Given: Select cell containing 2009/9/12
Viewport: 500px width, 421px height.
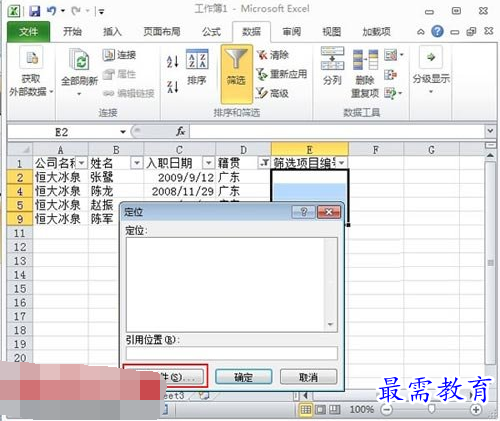Looking at the screenshot, I should 179,177.
